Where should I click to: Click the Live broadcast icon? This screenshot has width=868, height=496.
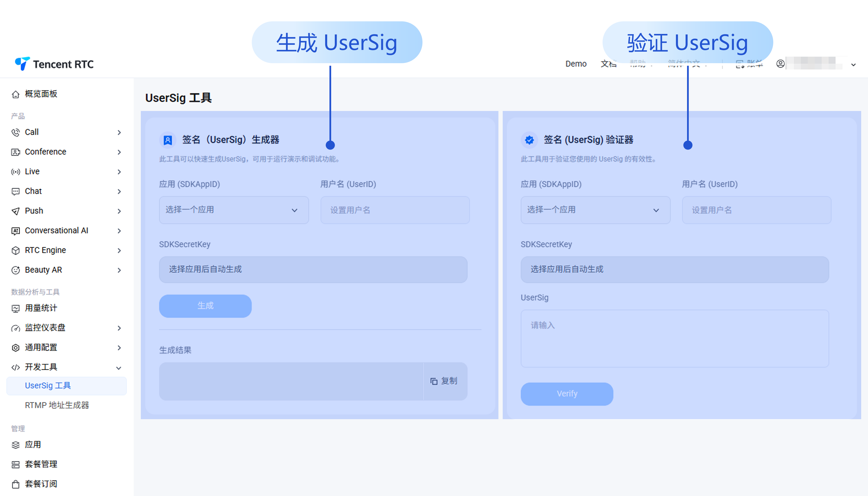(16, 172)
